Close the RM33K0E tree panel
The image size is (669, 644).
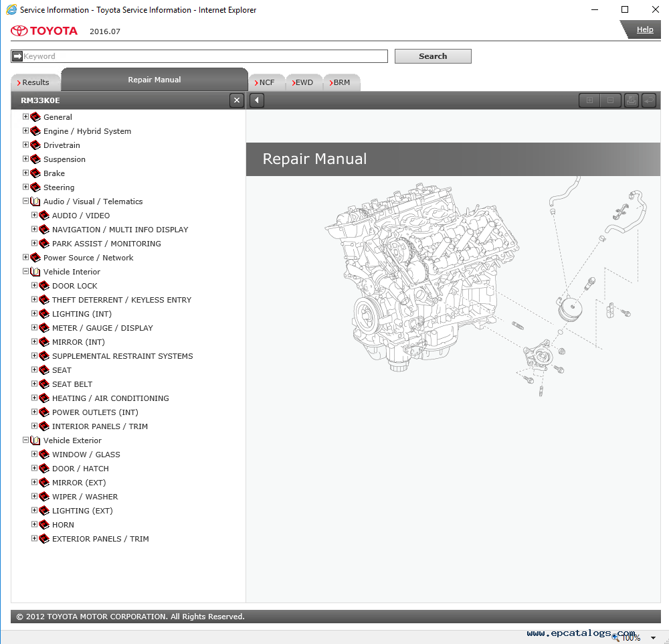(237, 100)
